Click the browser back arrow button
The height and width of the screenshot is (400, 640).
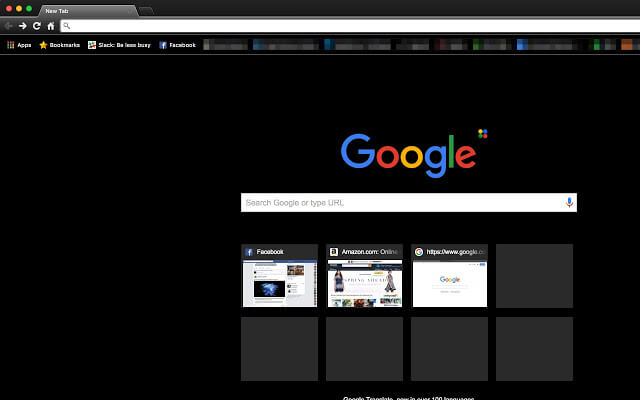tap(8, 26)
